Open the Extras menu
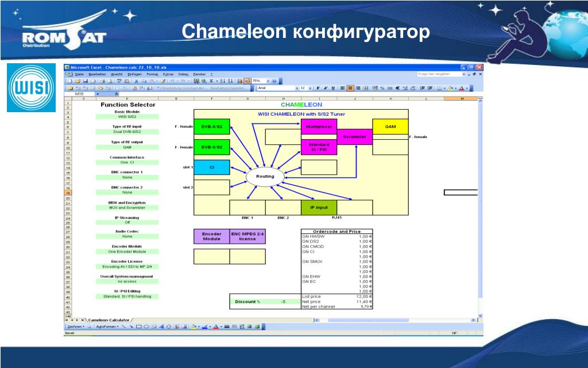The image size is (588, 368). [168, 74]
